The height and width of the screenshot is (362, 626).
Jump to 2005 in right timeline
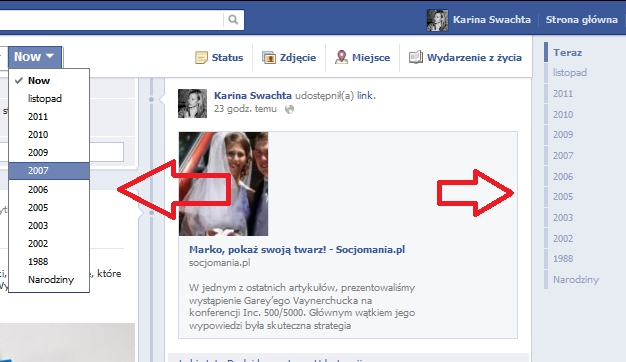563,197
